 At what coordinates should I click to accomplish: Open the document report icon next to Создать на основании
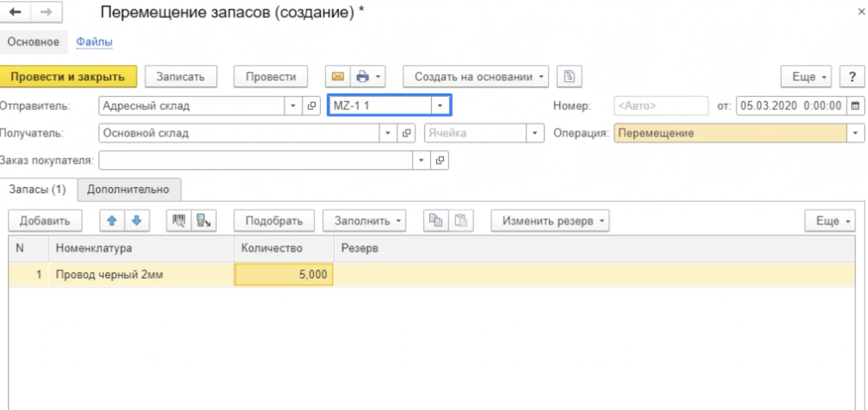click(569, 76)
